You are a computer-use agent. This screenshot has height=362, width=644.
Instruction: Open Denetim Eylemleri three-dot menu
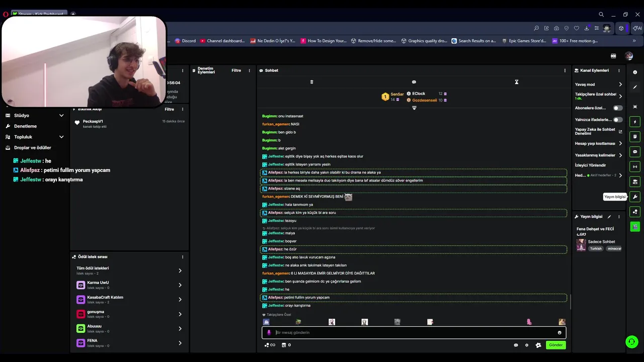pos(249,70)
